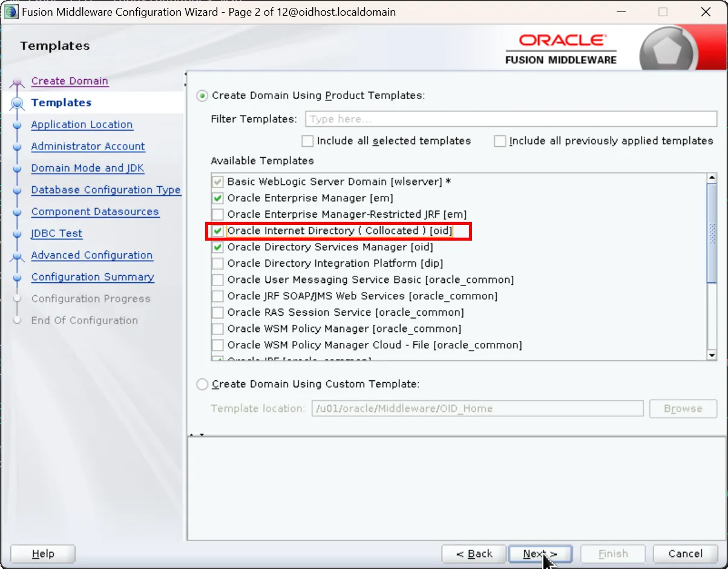Click the Advanced Configuration step node icon
The height and width of the screenshot is (569, 728).
tap(18, 256)
